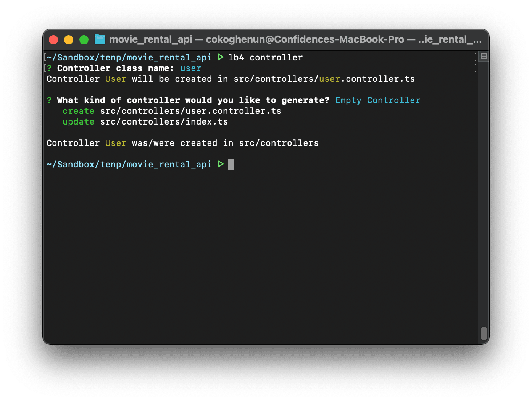Viewport: 532px width, 401px height.
Task: Place cursor at the blinking block cursor
Action: click(231, 165)
